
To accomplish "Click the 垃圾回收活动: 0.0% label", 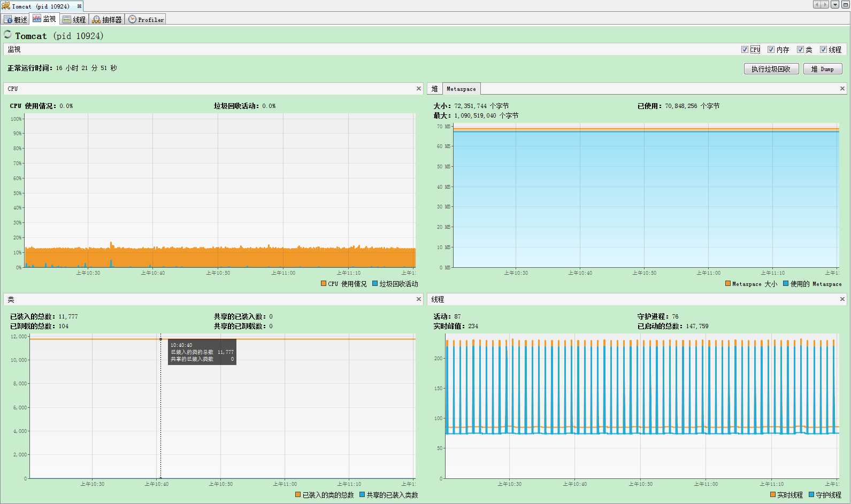I will pos(244,106).
